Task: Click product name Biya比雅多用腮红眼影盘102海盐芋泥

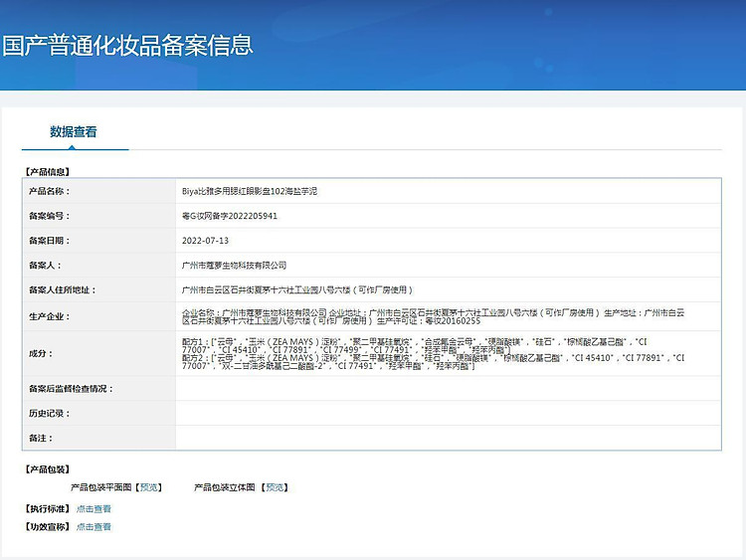Action: point(250,191)
